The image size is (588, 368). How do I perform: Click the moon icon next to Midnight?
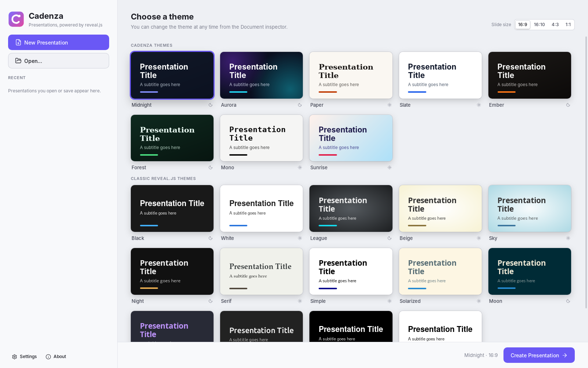211,105
